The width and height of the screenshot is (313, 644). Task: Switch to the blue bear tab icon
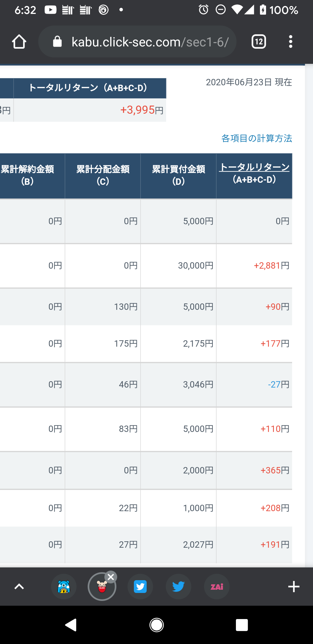(x=64, y=587)
